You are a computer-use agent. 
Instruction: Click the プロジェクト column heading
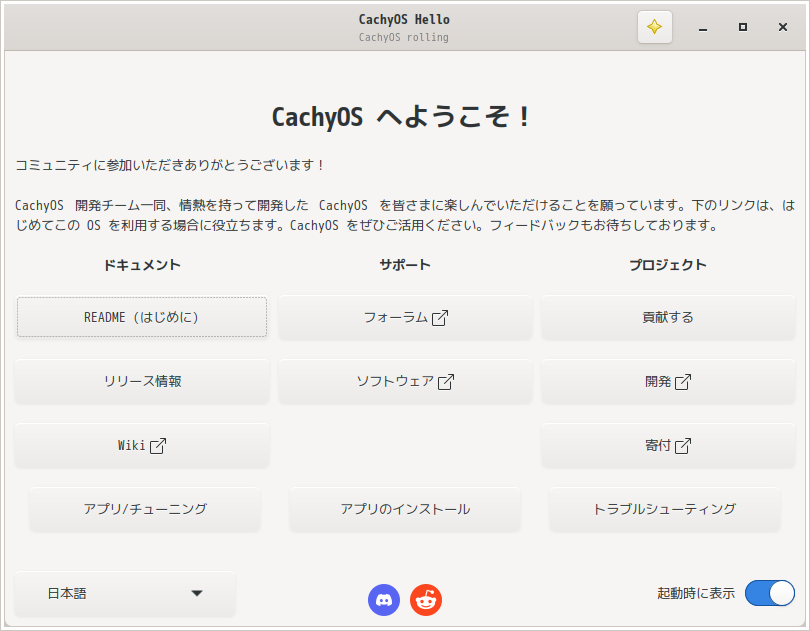click(668, 265)
